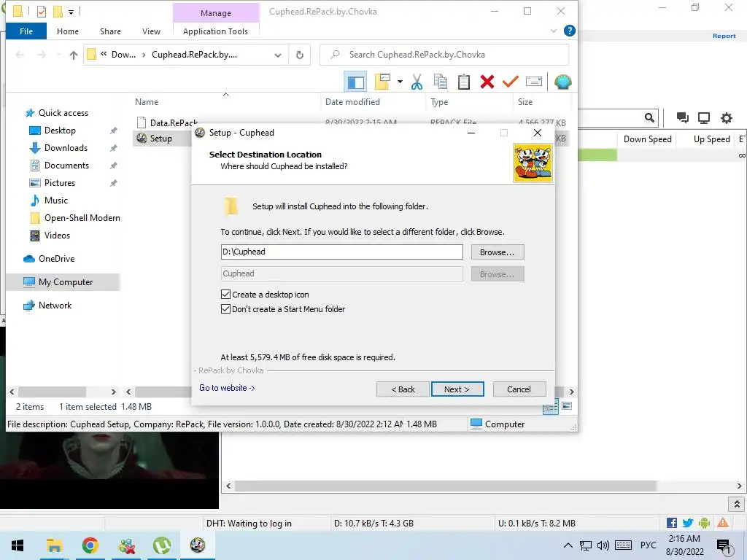The height and width of the screenshot is (560, 747).
Task: Click the orange checkmark Properties icon
Action: pos(510,82)
